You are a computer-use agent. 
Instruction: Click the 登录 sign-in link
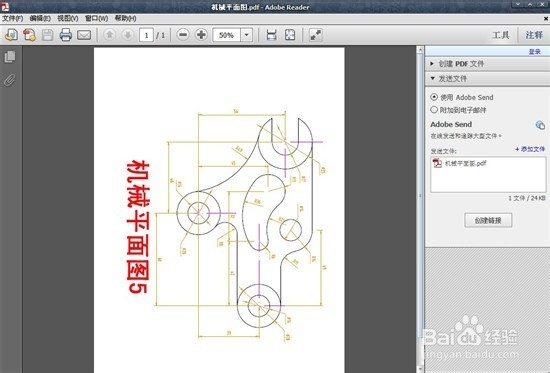point(535,52)
